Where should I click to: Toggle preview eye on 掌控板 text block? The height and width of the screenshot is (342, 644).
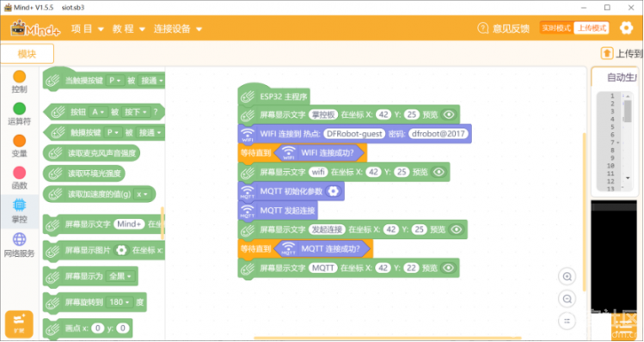[449, 114]
